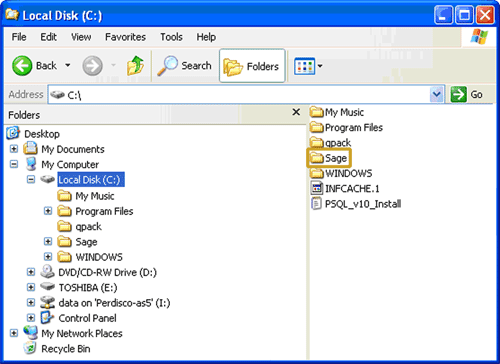Open the Forward history dropdown arrow
Image resolution: width=500 pixels, height=364 pixels.
[113, 65]
